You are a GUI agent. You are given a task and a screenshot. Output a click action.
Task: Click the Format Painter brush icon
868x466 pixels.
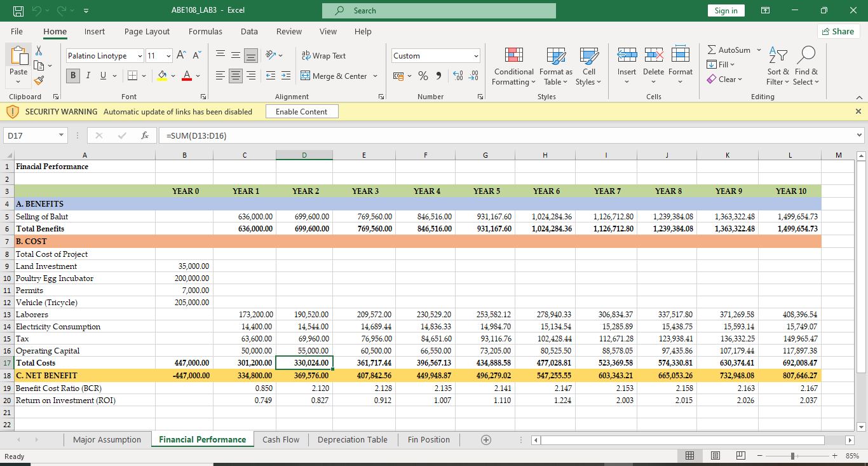tap(38, 80)
